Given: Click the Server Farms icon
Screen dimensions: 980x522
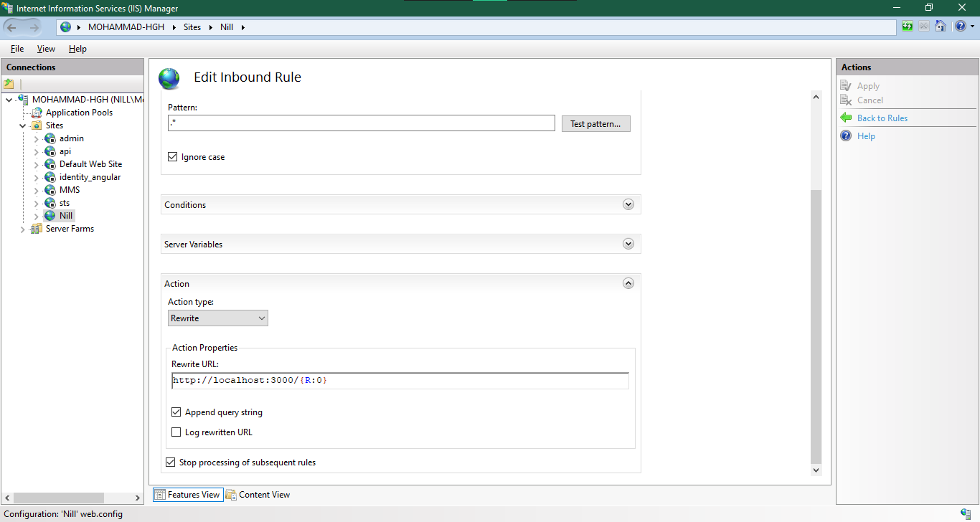Looking at the screenshot, I should click(37, 229).
